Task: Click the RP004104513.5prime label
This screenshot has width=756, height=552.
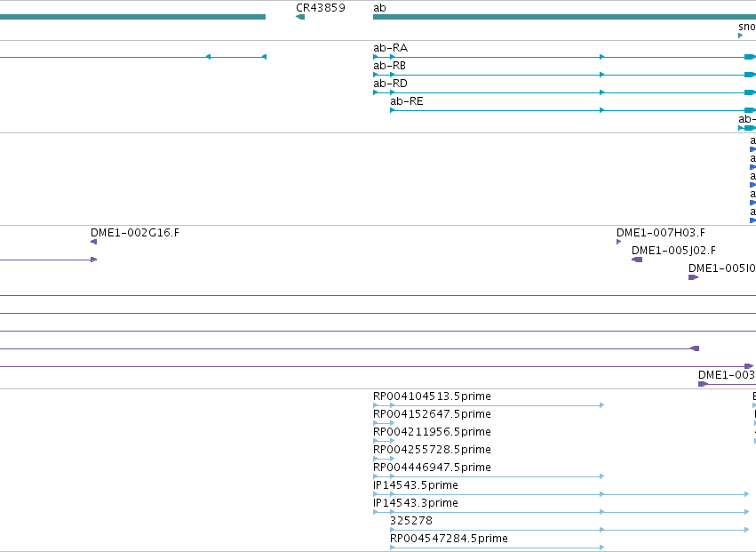Action: click(432, 396)
